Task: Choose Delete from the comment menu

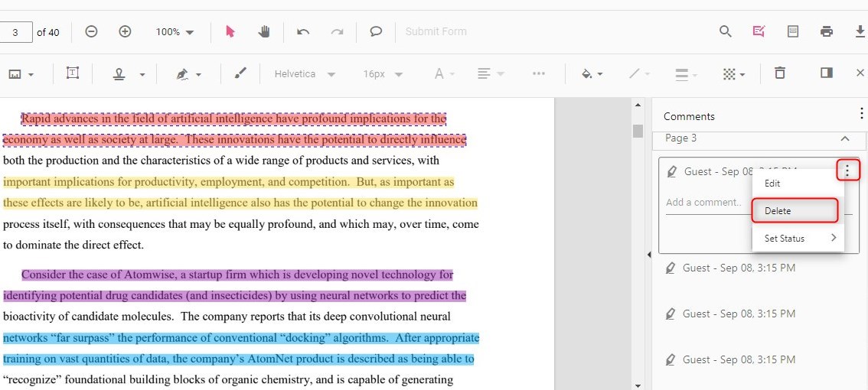Action: click(795, 211)
